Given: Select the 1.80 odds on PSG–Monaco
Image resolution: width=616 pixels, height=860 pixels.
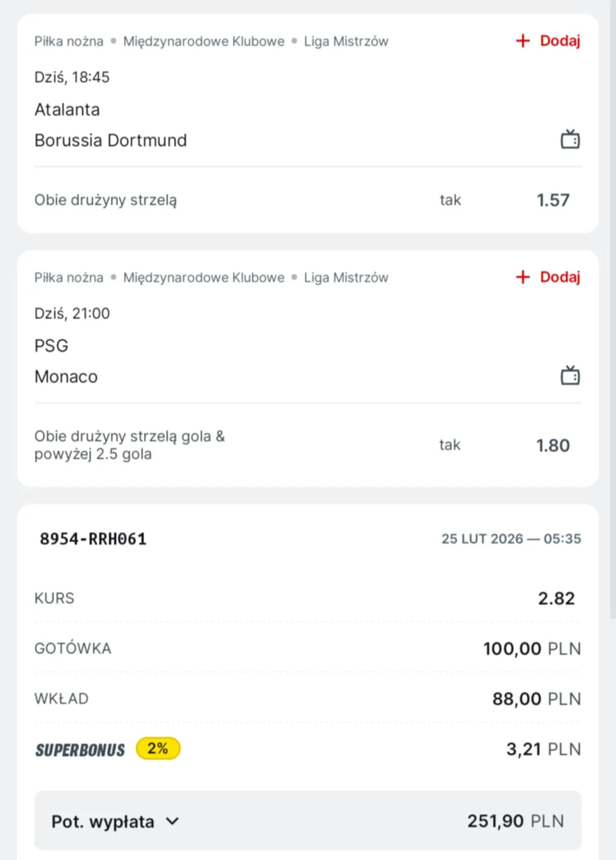Looking at the screenshot, I should [553, 446].
